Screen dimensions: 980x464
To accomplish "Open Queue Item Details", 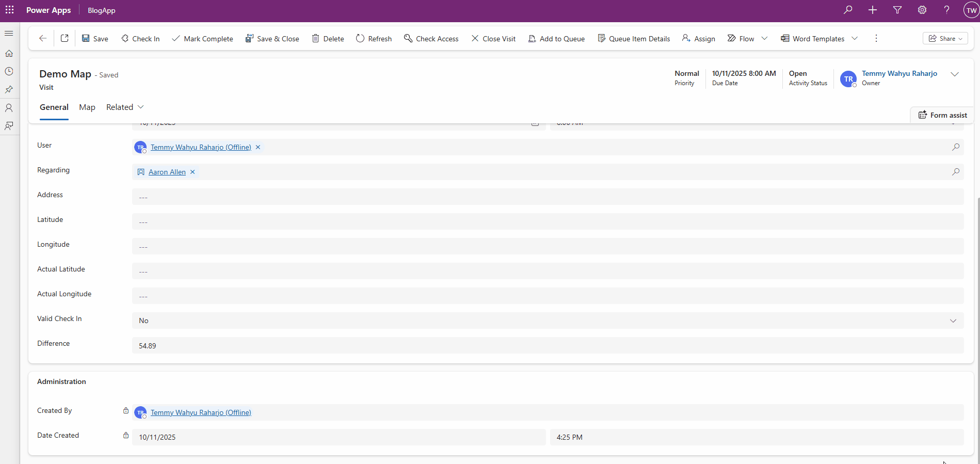I will pyautogui.click(x=634, y=39).
